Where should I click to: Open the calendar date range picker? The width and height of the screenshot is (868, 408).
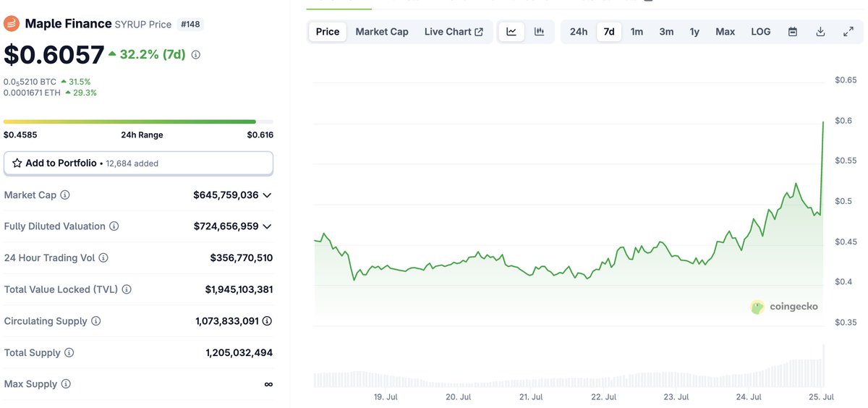pos(793,32)
